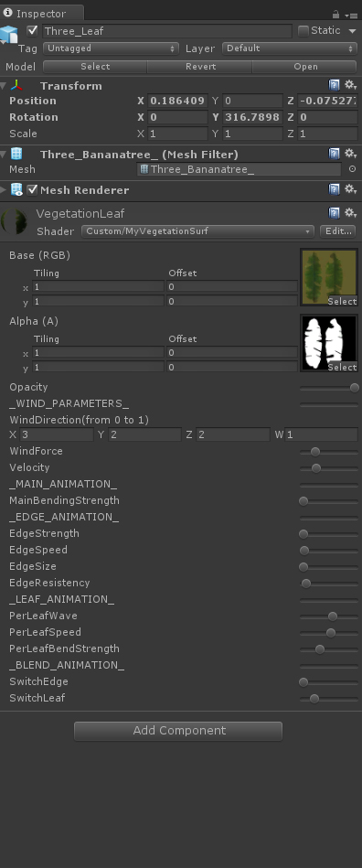Click the Add Component button
Image resolution: width=362 pixels, height=868 pixels.
tap(178, 731)
